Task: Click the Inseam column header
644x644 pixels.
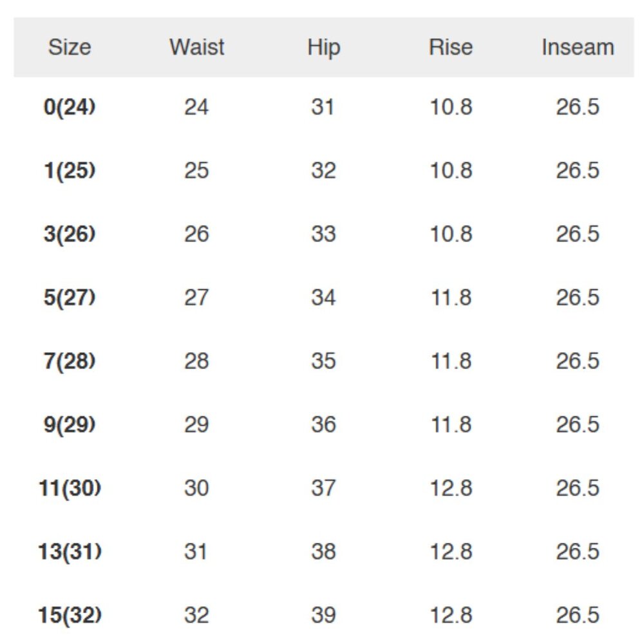Action: pos(578,47)
